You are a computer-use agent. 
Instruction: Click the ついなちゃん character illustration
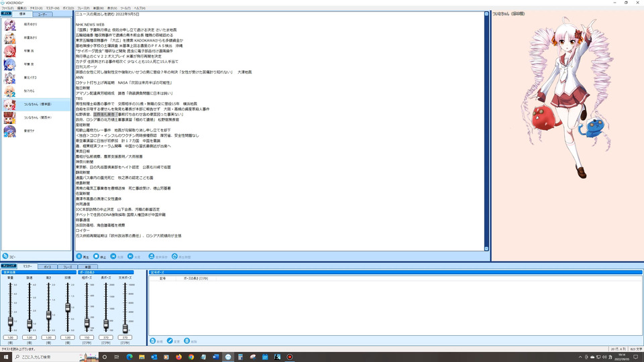point(570,97)
